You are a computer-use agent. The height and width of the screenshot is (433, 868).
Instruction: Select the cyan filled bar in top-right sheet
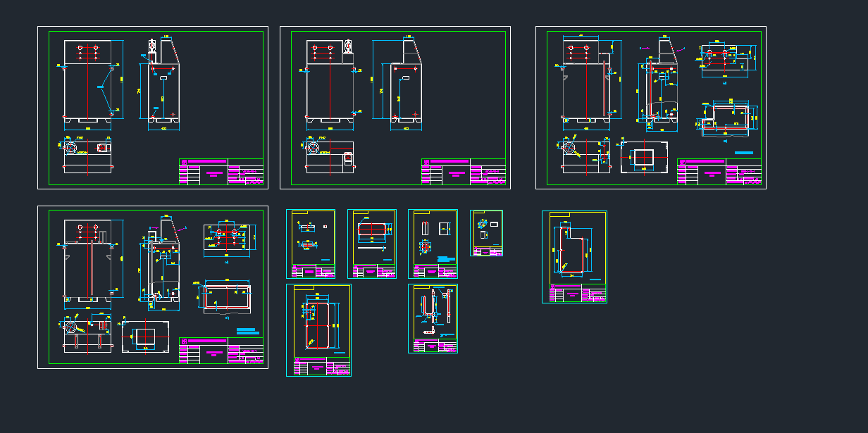(743, 152)
